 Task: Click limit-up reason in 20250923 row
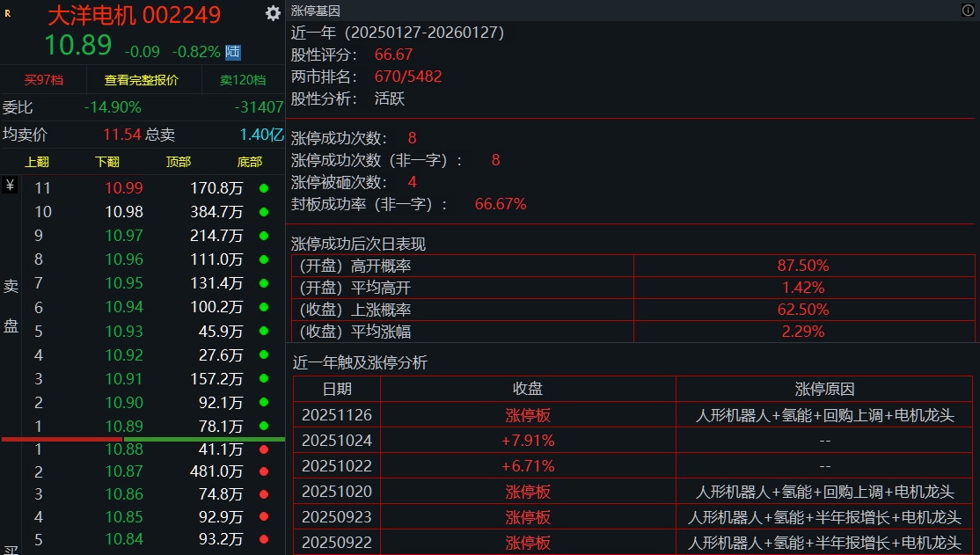pyautogui.click(x=824, y=517)
